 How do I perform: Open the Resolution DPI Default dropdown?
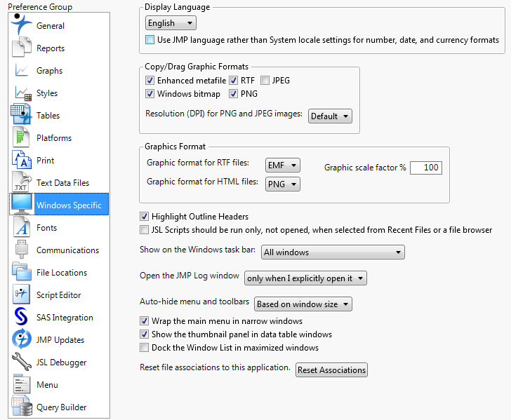pos(330,116)
